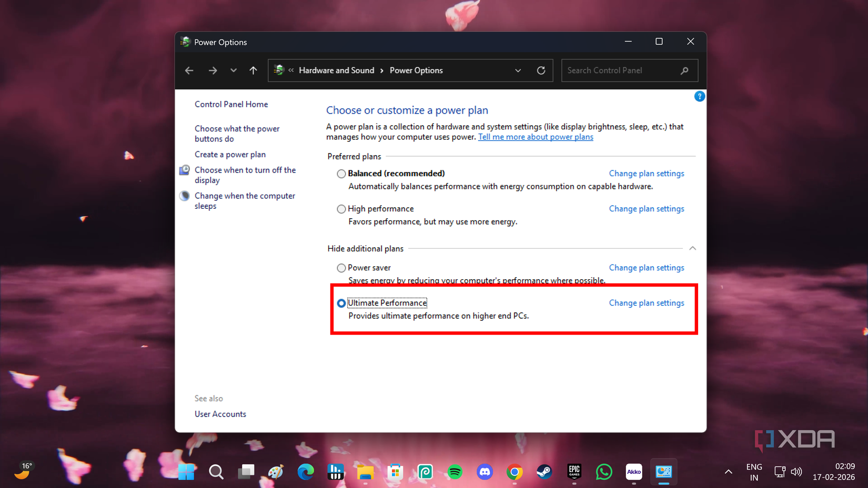Show hidden system tray icons

coord(729,472)
